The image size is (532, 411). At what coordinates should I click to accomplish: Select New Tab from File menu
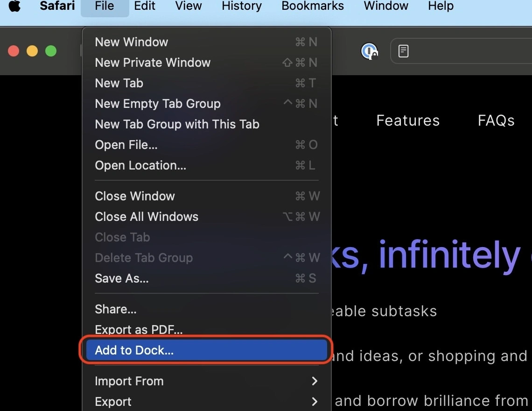click(x=119, y=83)
